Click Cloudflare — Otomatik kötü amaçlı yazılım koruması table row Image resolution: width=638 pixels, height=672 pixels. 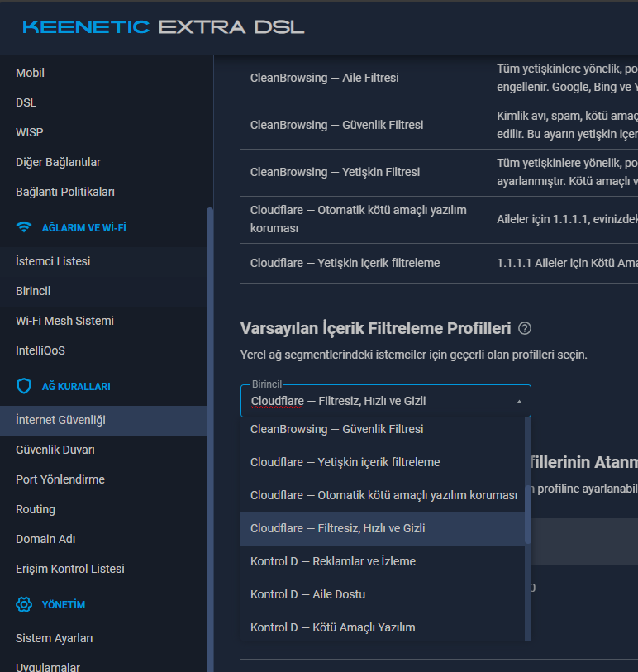pyautogui.click(x=439, y=219)
